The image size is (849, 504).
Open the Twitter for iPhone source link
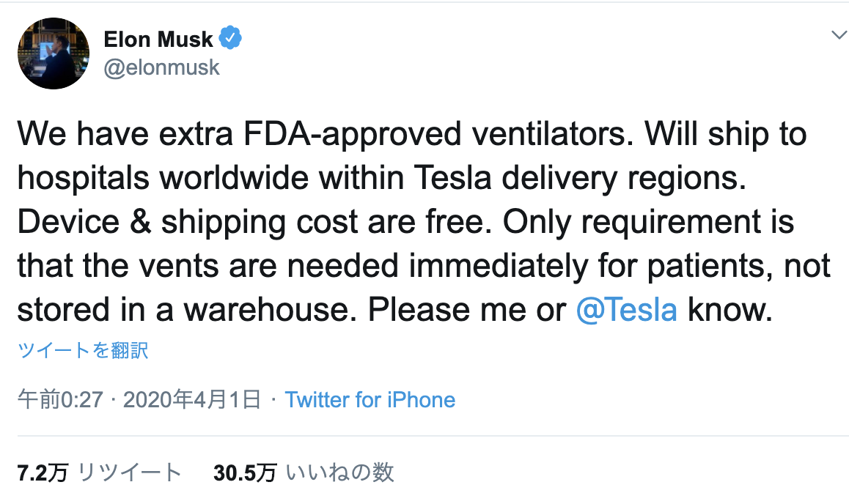coord(370,400)
